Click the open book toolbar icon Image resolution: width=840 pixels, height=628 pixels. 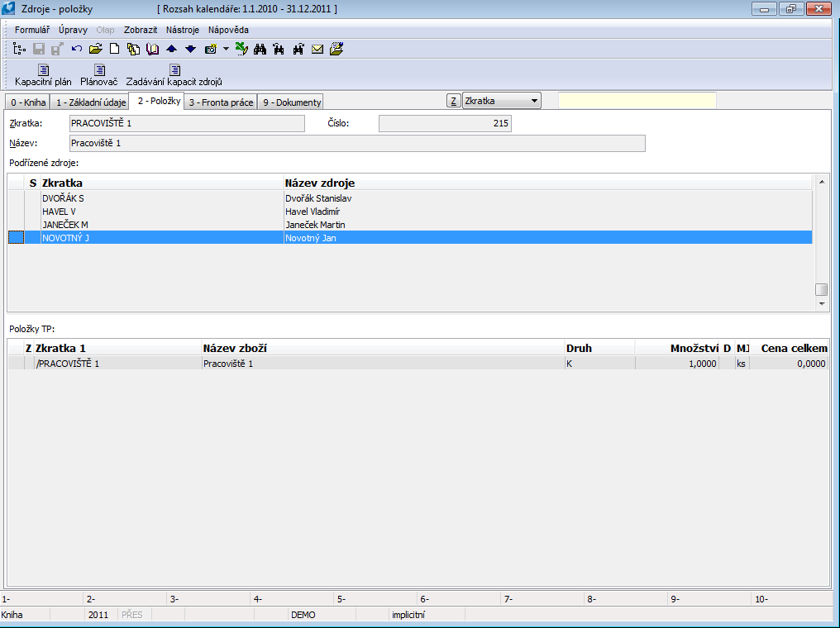[152, 49]
